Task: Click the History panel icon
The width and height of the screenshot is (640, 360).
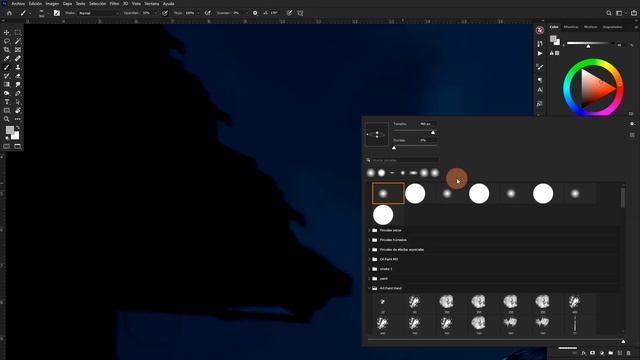Action: coord(540,43)
